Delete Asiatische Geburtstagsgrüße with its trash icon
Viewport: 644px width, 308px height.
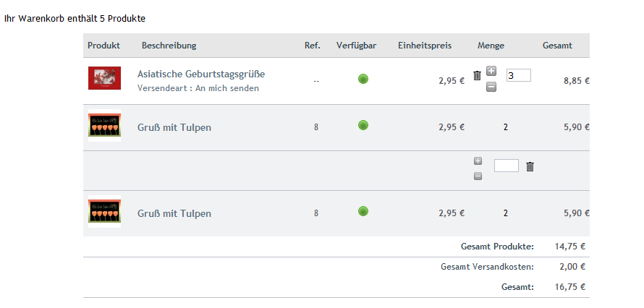pyautogui.click(x=477, y=75)
